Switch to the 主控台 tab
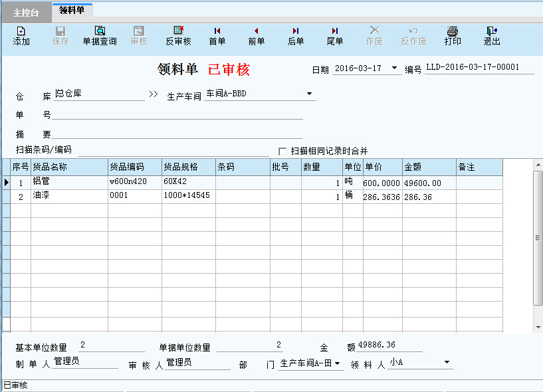 (x=26, y=13)
